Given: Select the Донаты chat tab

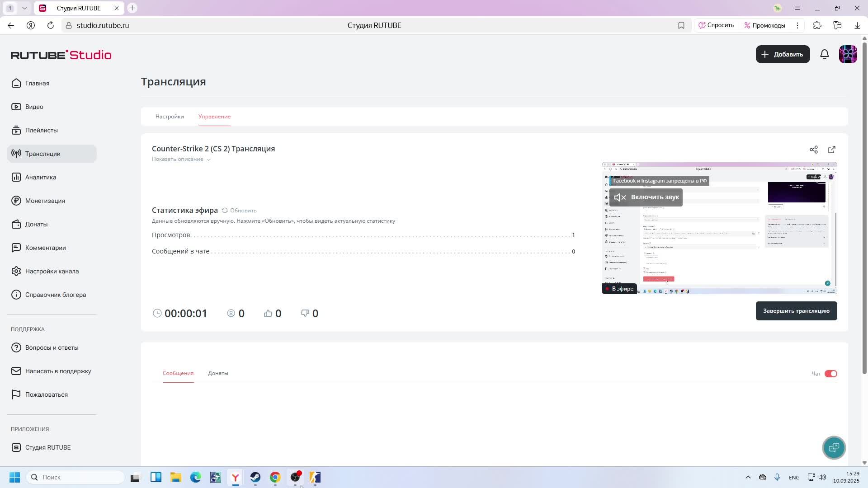Looking at the screenshot, I should point(218,373).
